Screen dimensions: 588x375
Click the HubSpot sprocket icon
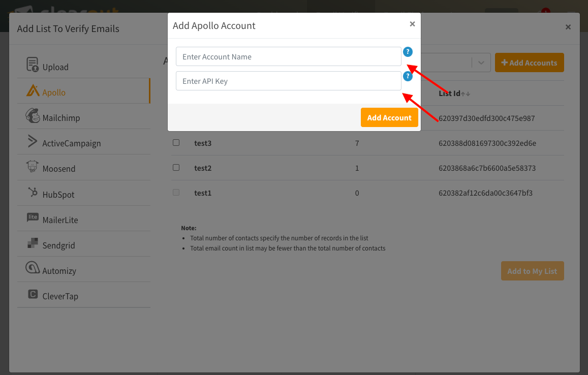(x=33, y=192)
